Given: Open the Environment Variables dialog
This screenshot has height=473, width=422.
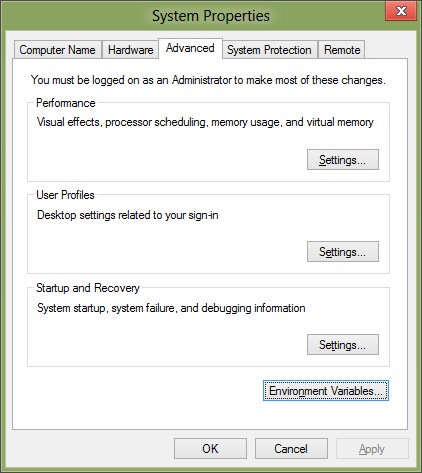Looking at the screenshot, I should click(x=326, y=390).
